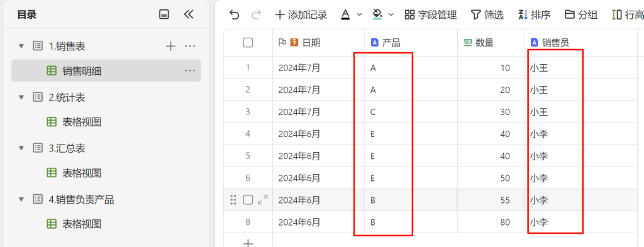
Task: Open the 分组 group tool
Action: tap(581, 15)
